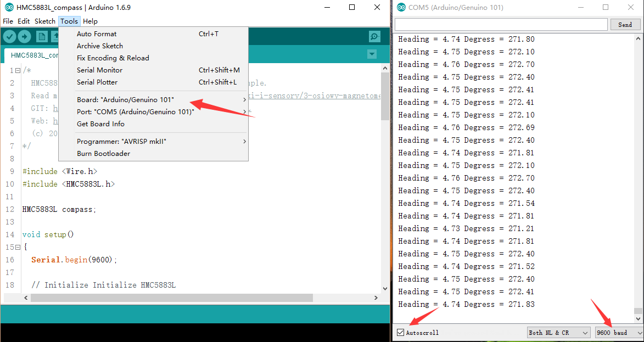
Task: Click the Arduino logo in IDE title bar
Action: pos(9,7)
